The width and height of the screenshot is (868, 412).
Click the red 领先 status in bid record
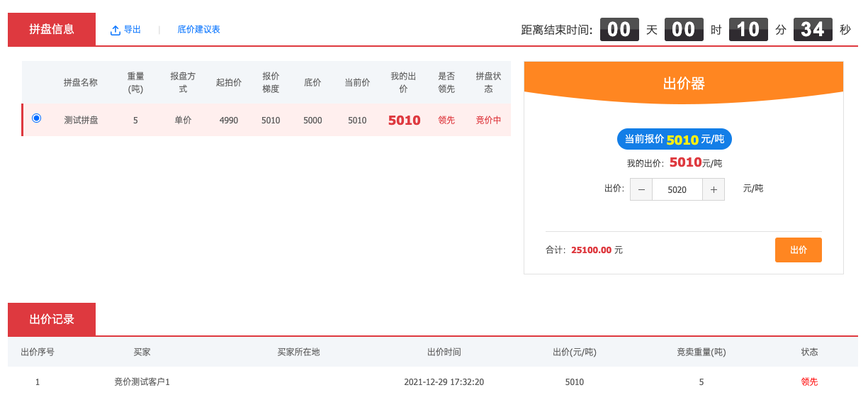click(x=809, y=382)
